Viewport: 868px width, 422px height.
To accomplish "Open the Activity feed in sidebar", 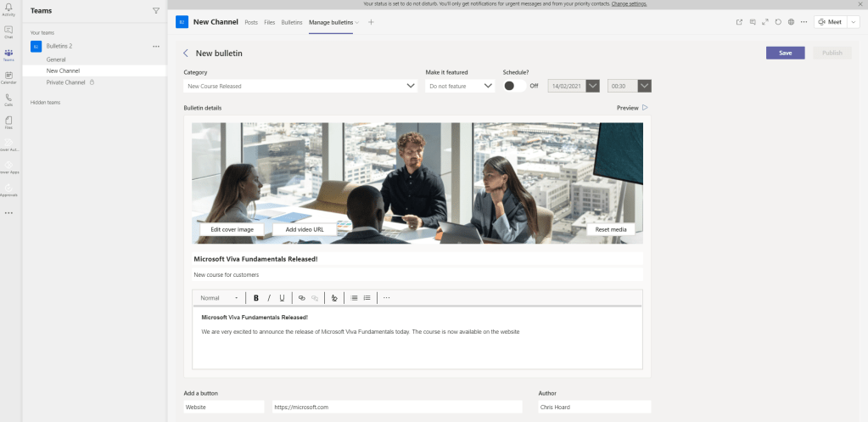I will pos(8,9).
